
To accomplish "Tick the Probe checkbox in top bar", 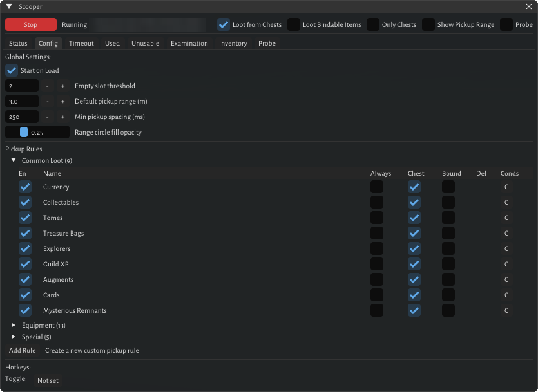I will [x=506, y=24].
